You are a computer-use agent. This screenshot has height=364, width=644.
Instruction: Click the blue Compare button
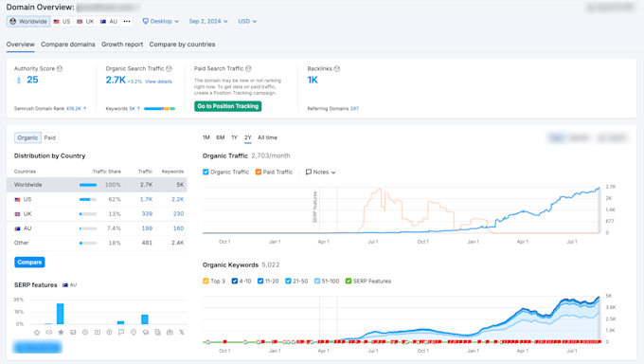[29, 262]
